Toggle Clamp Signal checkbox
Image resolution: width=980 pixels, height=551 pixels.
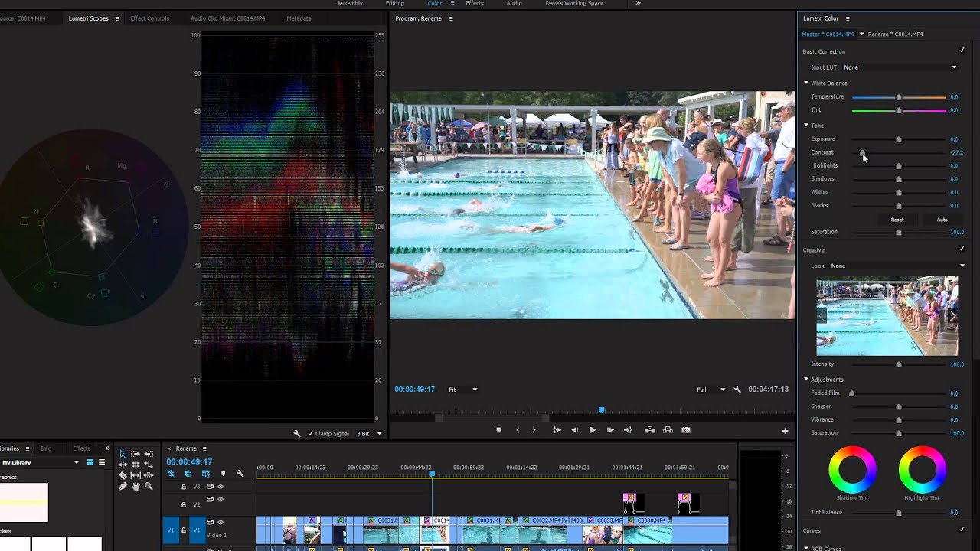[310, 433]
